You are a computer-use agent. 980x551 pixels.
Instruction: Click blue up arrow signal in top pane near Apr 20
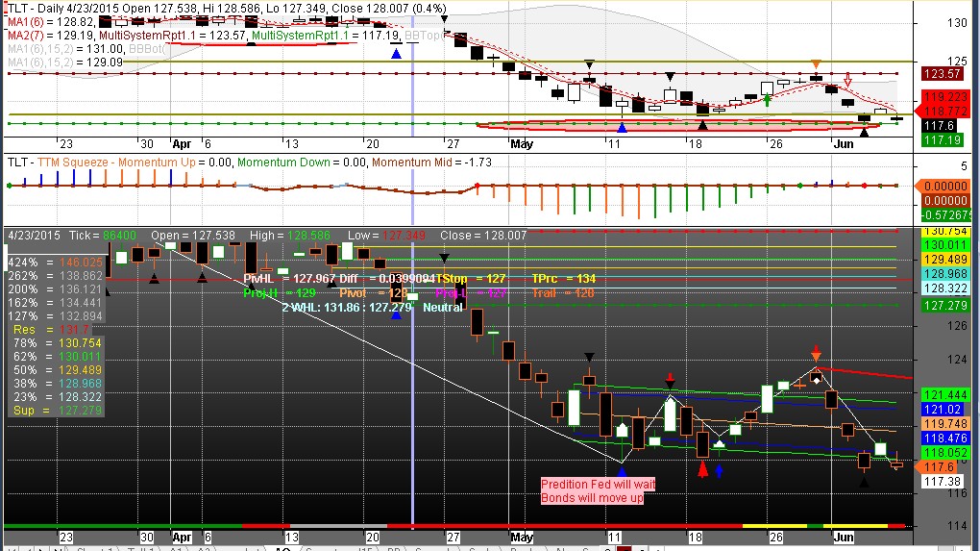click(396, 55)
